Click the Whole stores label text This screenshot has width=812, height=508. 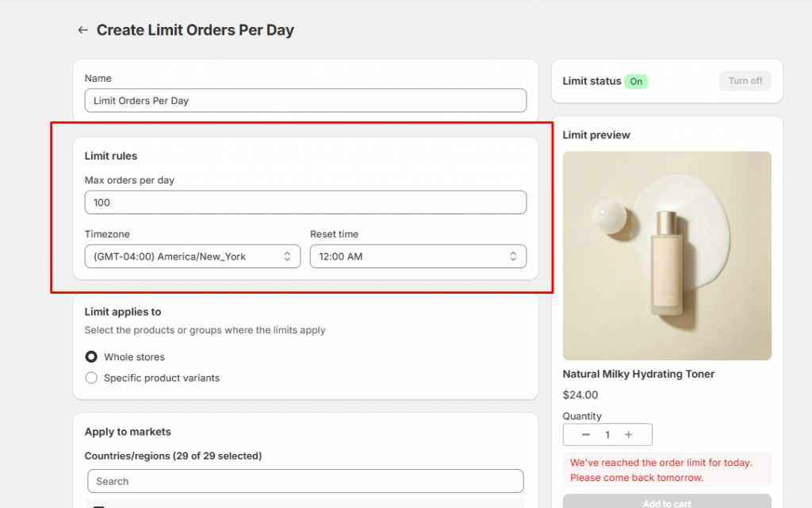[x=134, y=357]
